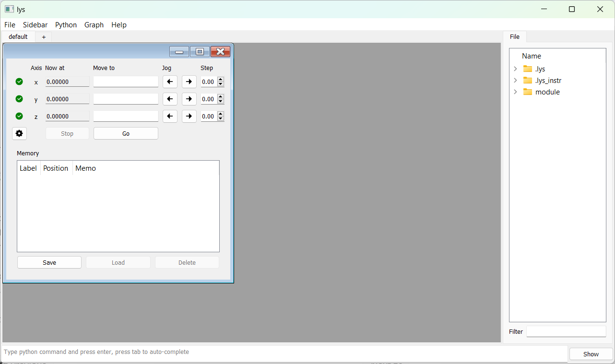Add a new workspace tab with plus
The image size is (615, 364).
pyautogui.click(x=44, y=37)
